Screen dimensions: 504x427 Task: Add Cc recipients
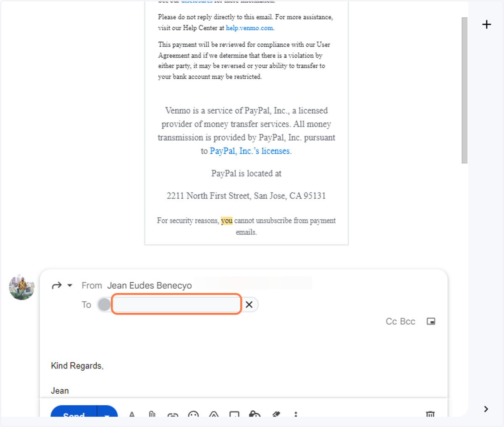click(x=391, y=322)
